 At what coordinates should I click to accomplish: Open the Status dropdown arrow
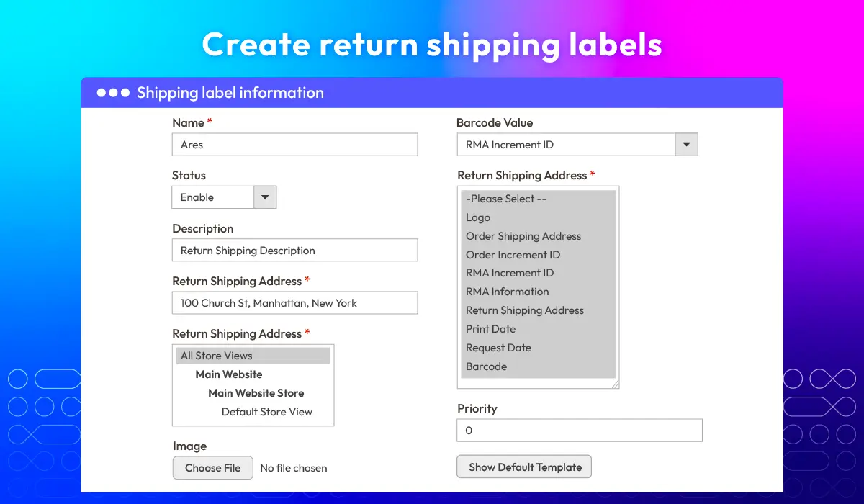click(265, 197)
